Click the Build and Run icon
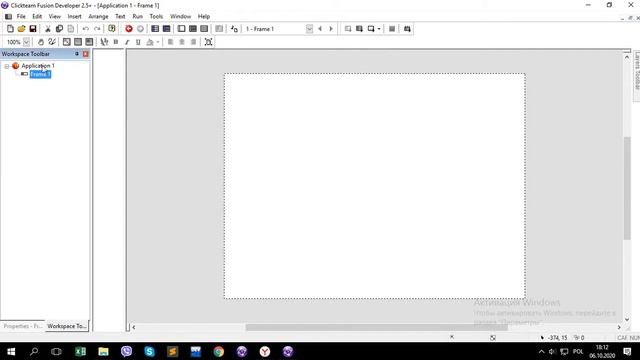 407,29
